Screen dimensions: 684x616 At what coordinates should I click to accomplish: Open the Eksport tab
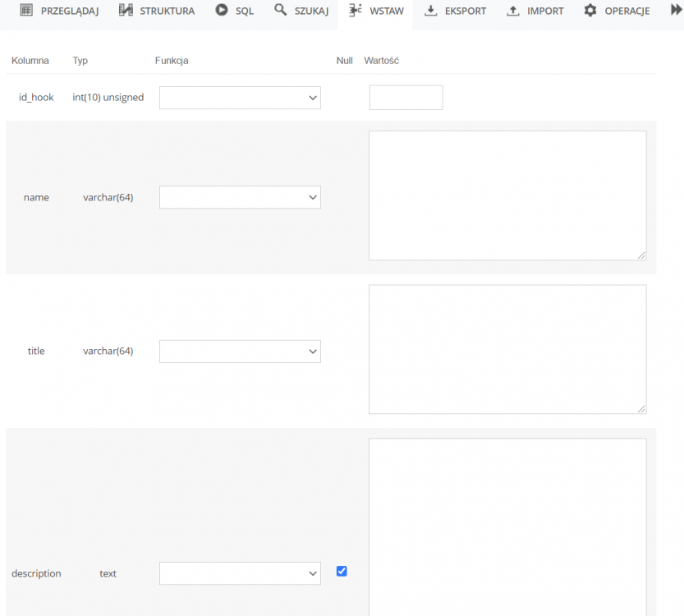coord(455,11)
